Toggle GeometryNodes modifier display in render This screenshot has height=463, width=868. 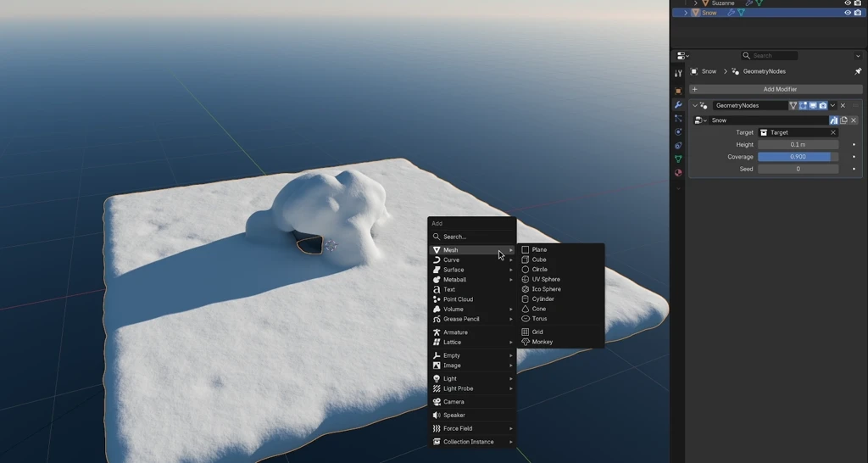pos(822,106)
